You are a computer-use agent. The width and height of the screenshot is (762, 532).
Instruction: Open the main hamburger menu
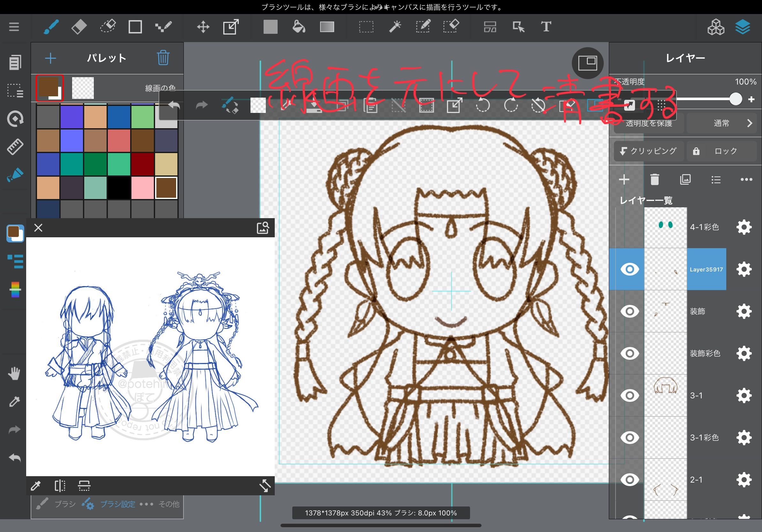point(14,26)
